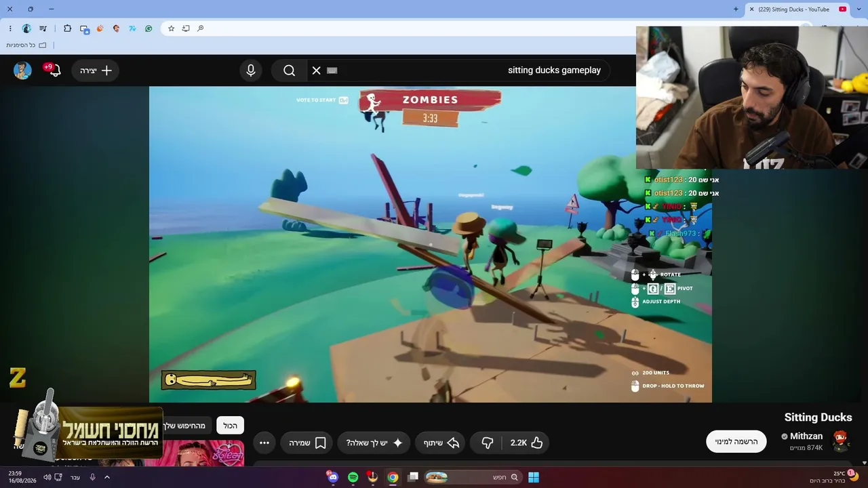Open the Chrome extensions puzzle icon
868x488 pixels.
pos(67,28)
